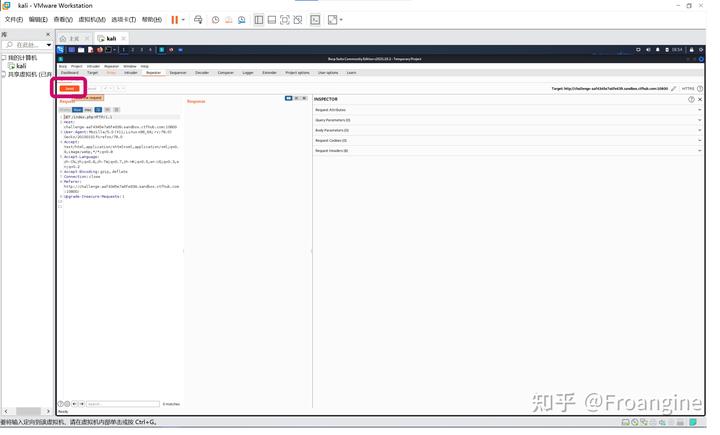Open the snapshot manager icon
This screenshot has height=435, width=720.
click(x=242, y=20)
